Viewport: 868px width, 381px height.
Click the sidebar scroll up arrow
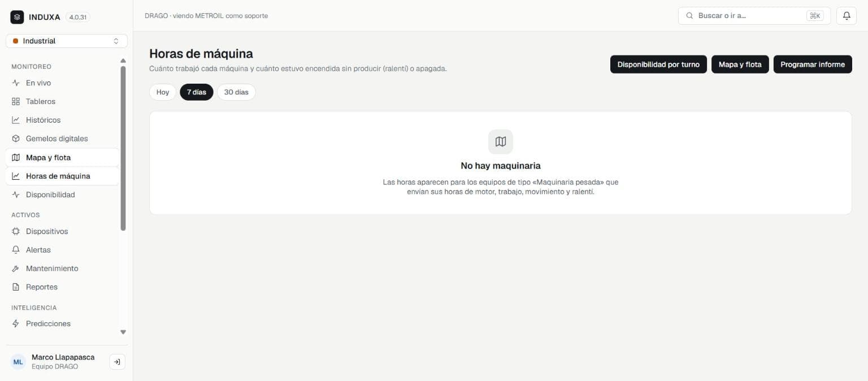(123, 60)
